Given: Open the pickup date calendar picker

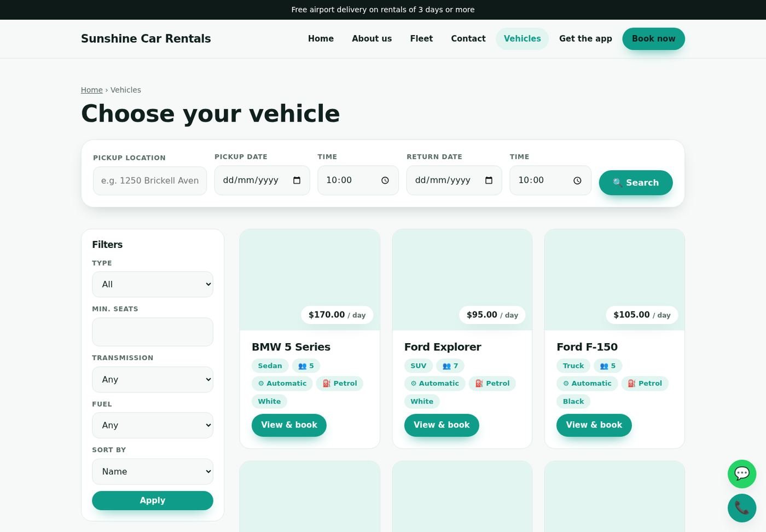Looking at the screenshot, I should [297, 181].
